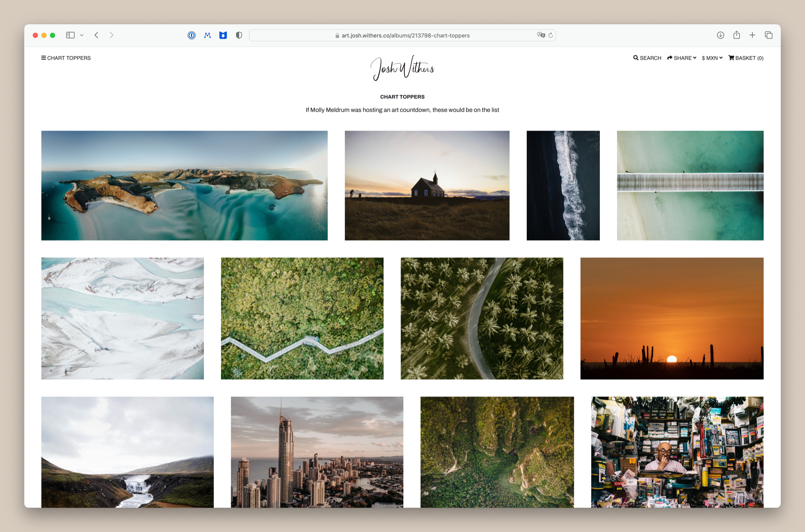Click the SEARCH link

(647, 58)
